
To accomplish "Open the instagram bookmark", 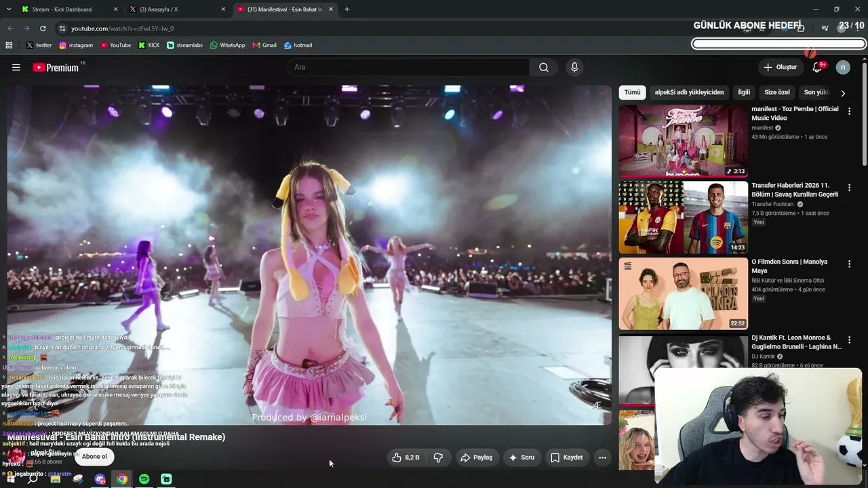I will click(x=76, y=45).
